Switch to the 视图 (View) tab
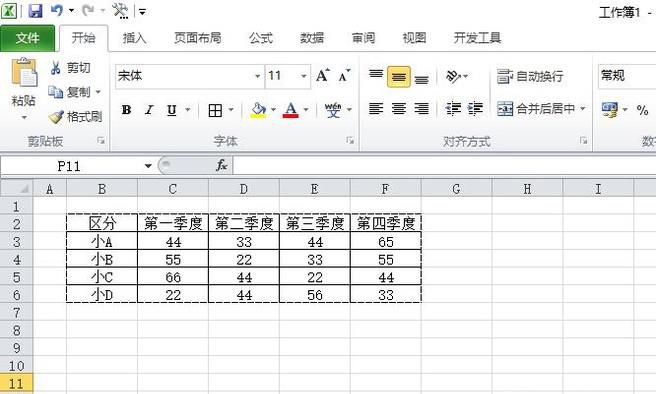The height and width of the screenshot is (394, 656). (x=414, y=38)
